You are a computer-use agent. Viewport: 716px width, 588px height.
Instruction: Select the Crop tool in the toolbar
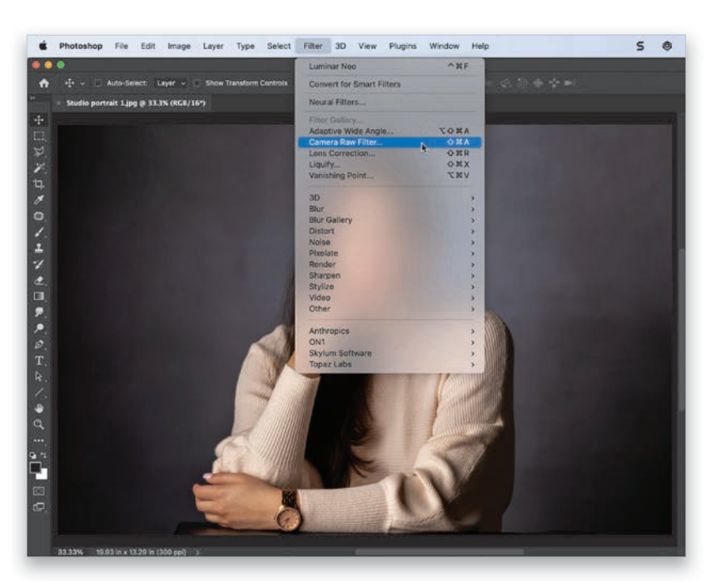[x=39, y=184]
